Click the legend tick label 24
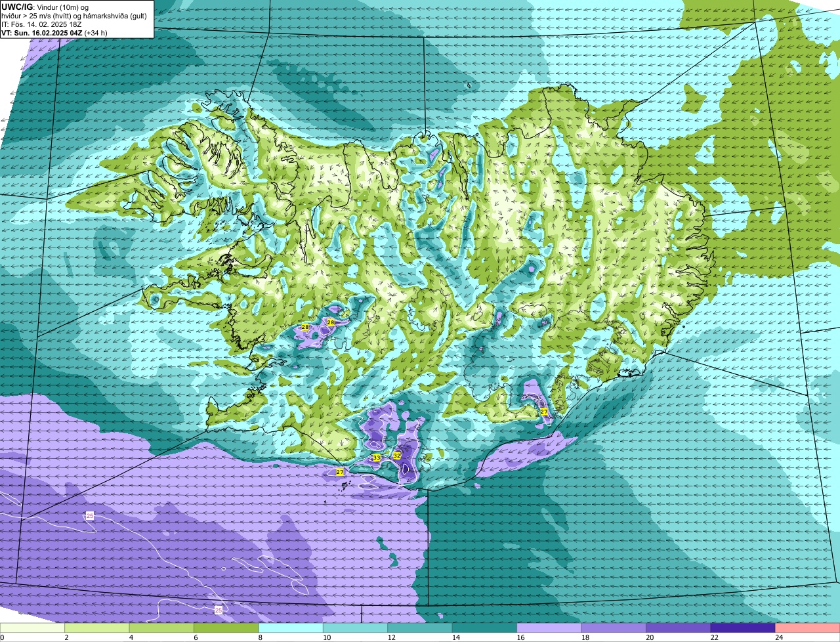This screenshot has width=840, height=642. pyautogui.click(x=778, y=637)
